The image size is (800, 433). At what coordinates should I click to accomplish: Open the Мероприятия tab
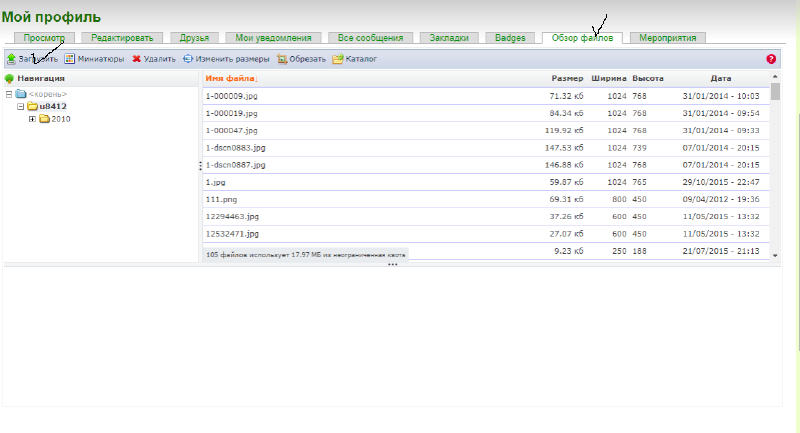pos(668,38)
